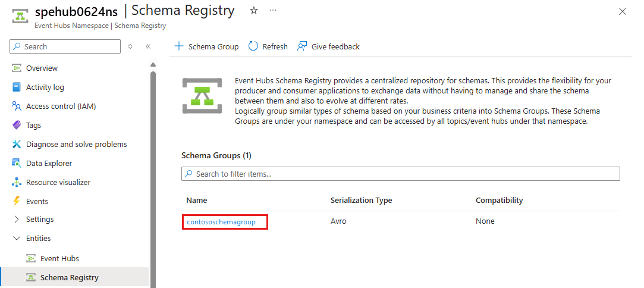Click the Event Hubs namespace icon in header
Image resolution: width=644 pixels, height=288 pixels.
(19, 16)
